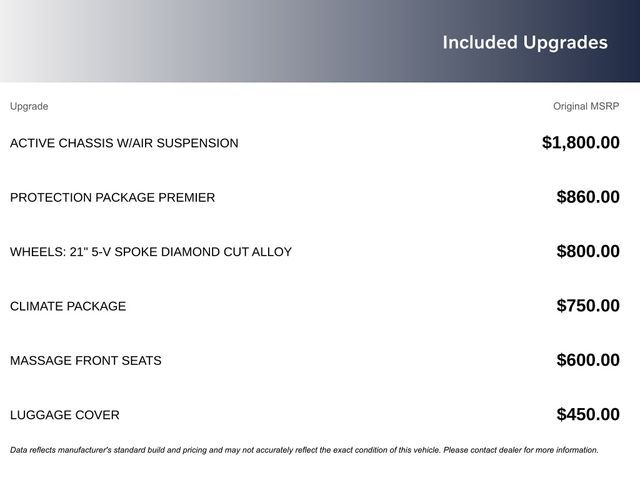Image resolution: width=640 pixels, height=480 pixels.
Task: Click the $450.00 price
Action: (x=588, y=415)
